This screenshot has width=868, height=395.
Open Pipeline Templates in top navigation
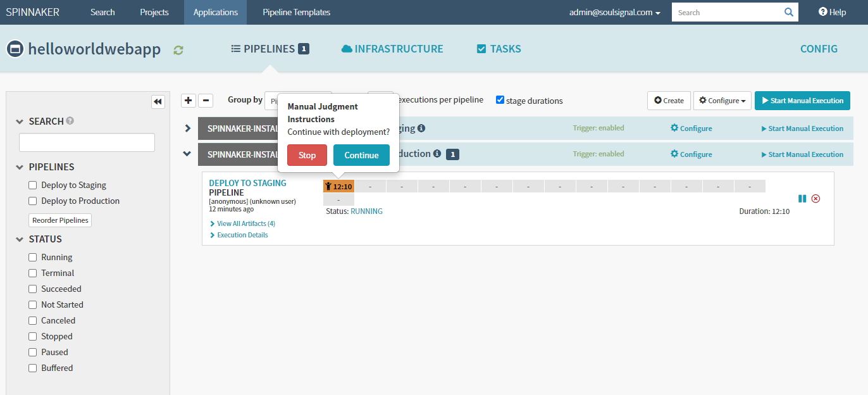pyautogui.click(x=296, y=13)
